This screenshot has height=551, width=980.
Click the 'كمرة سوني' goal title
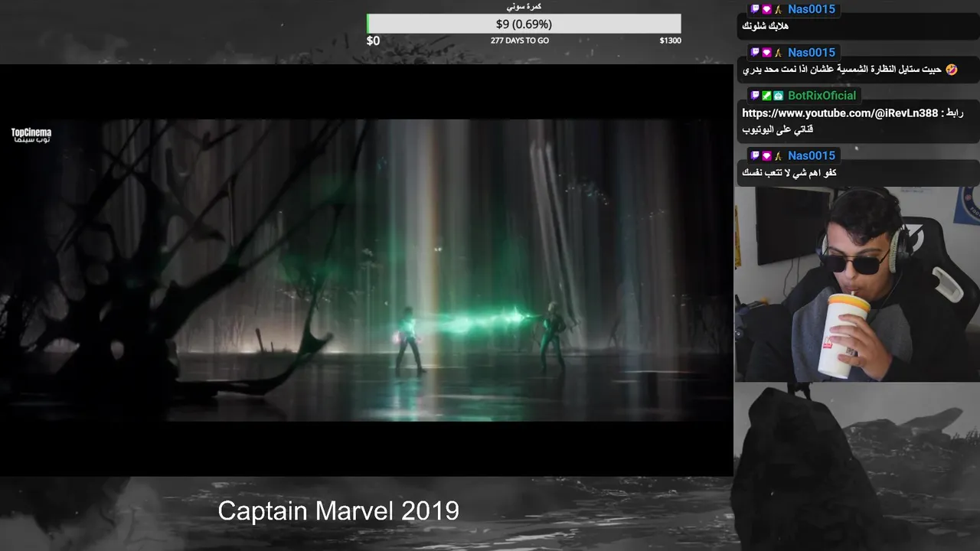[x=524, y=7]
